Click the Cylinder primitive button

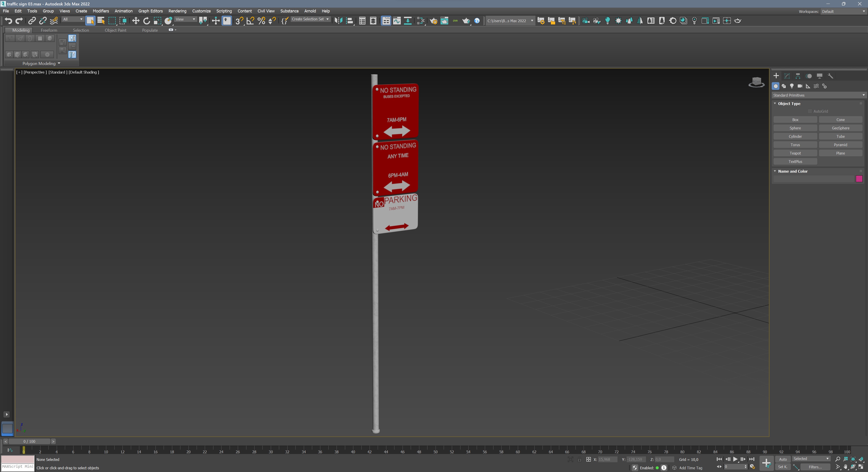pos(795,136)
